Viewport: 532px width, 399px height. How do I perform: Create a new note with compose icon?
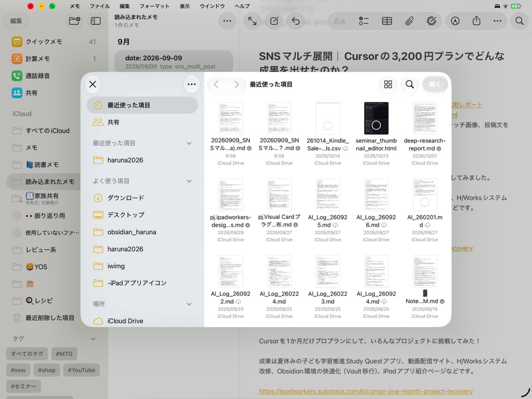click(274, 21)
